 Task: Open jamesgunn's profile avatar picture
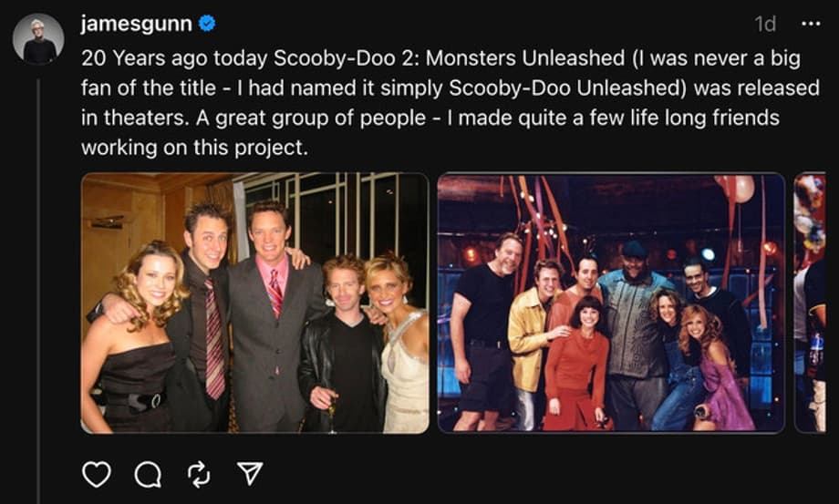point(38,39)
